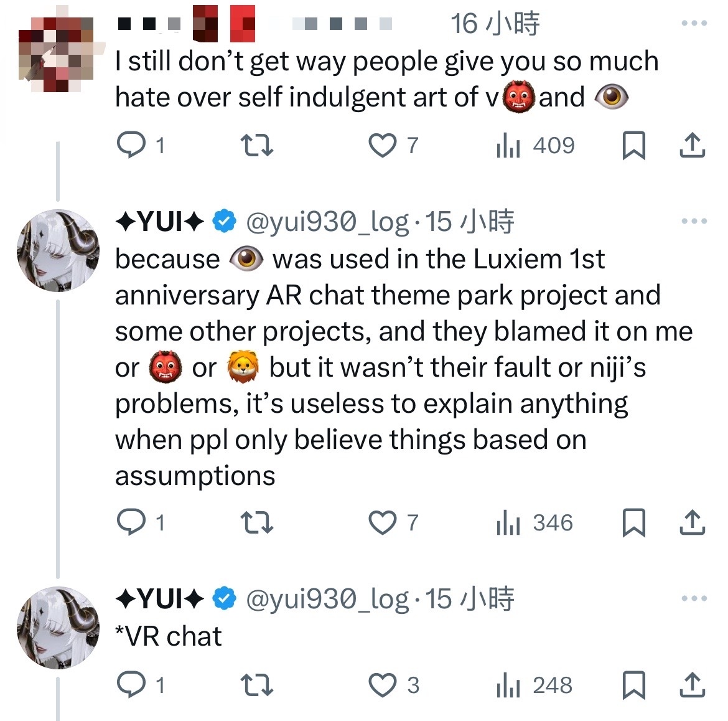Viewport: 728px width, 721px height.
Task: View analytics showing 346 views
Action: pos(534,522)
